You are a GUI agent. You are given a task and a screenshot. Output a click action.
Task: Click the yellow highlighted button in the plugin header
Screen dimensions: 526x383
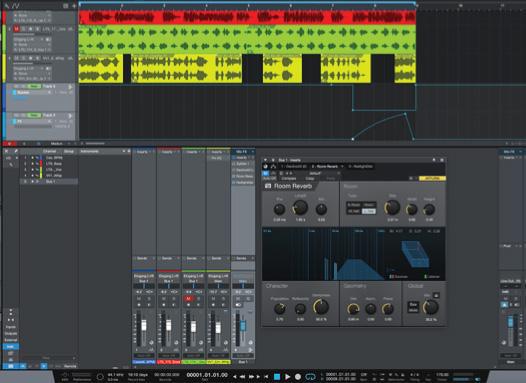(432, 178)
